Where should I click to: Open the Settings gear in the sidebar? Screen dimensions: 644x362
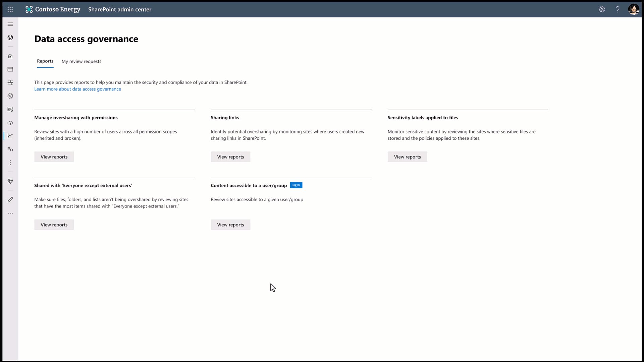[10, 96]
